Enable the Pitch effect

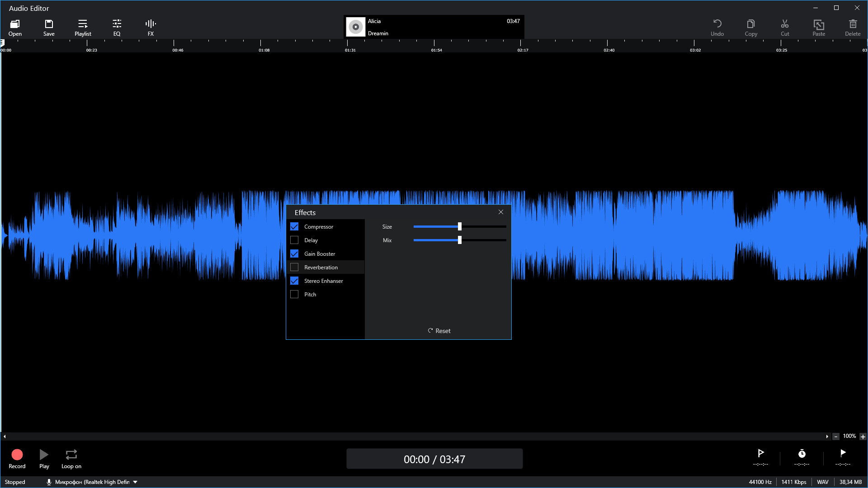pyautogui.click(x=294, y=294)
